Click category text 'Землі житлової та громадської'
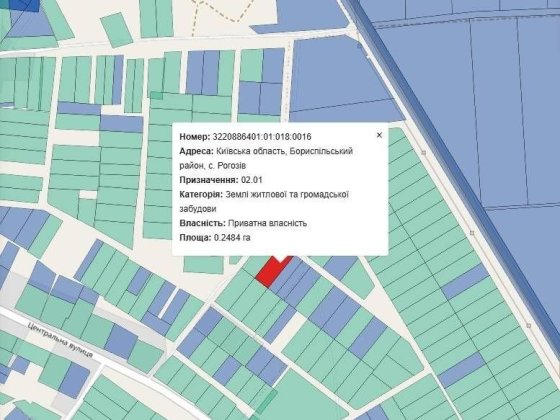 (287, 195)
